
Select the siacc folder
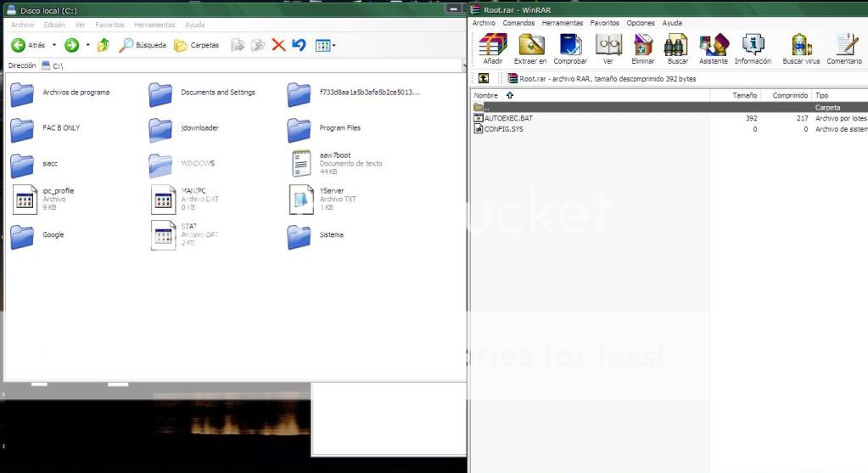click(34, 164)
